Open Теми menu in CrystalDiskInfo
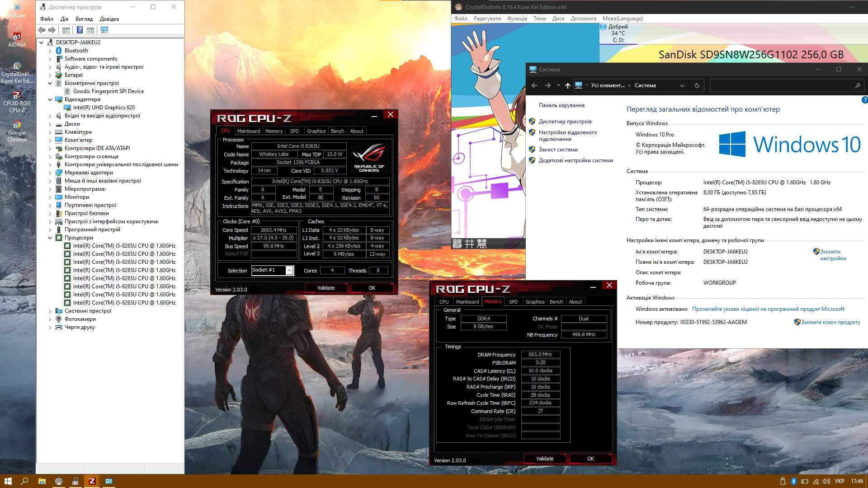Image resolution: width=868 pixels, height=488 pixels. [540, 19]
